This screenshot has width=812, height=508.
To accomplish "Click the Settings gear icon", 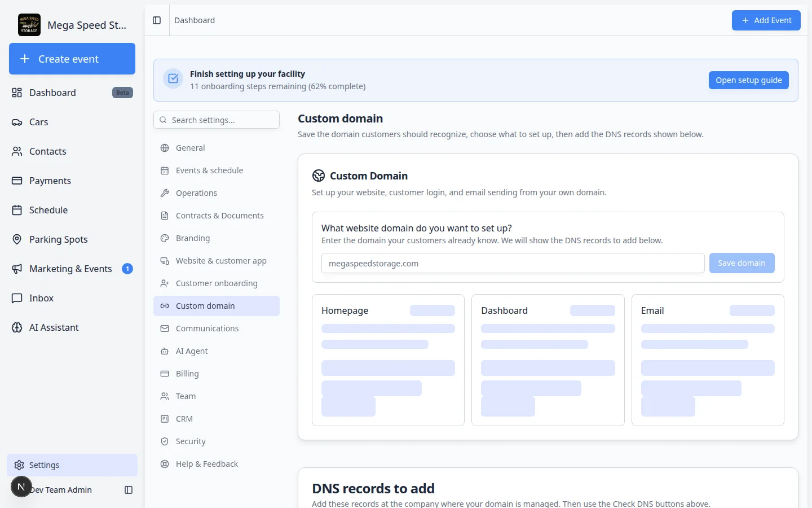I will 19,465.
